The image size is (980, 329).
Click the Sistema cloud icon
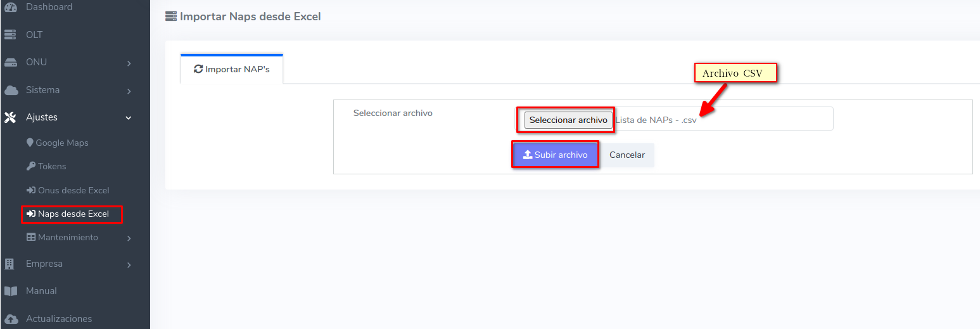[x=10, y=90]
